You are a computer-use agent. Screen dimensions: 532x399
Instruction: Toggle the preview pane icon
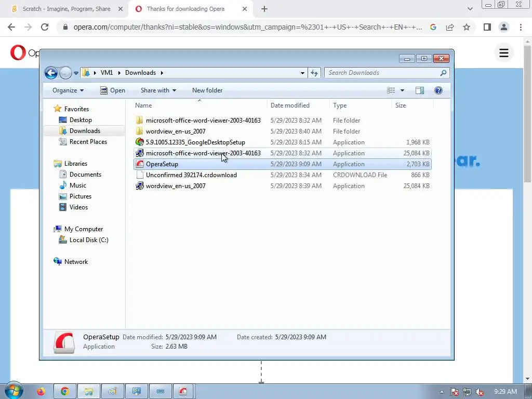point(420,90)
